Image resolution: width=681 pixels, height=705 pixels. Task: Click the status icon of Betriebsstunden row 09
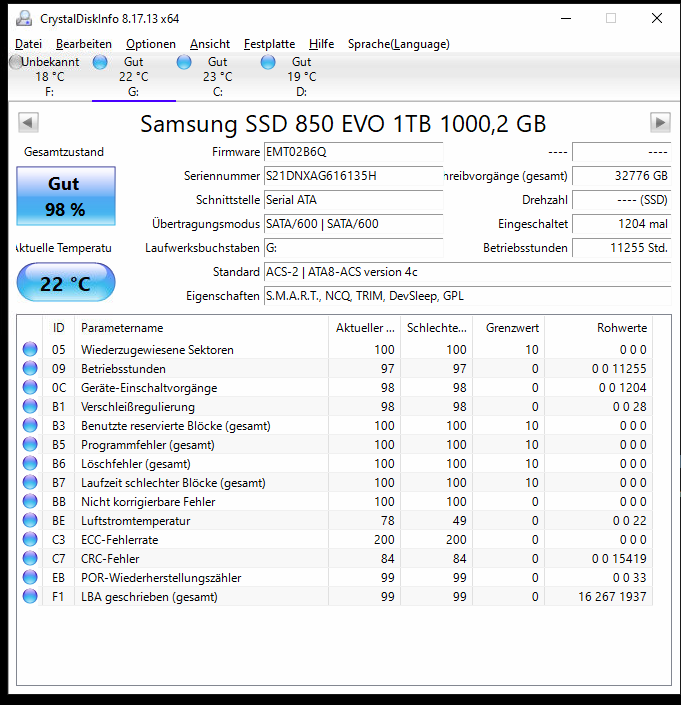(x=30, y=368)
